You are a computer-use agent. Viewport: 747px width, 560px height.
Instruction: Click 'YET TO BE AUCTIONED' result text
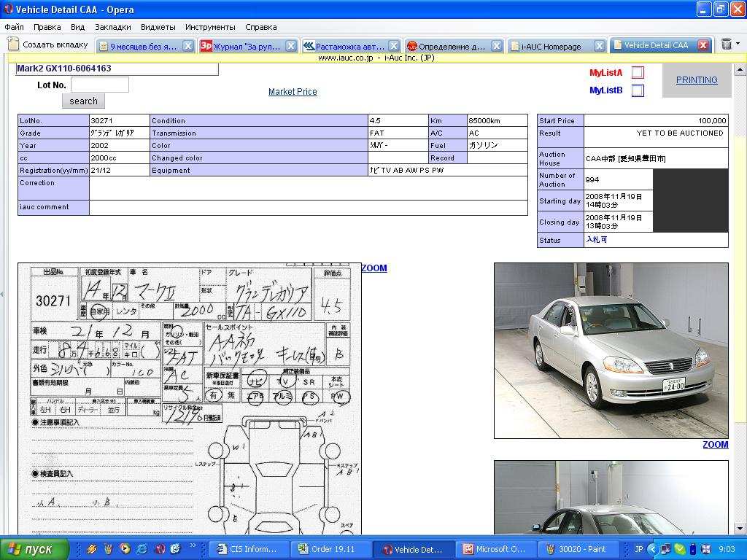680,133
